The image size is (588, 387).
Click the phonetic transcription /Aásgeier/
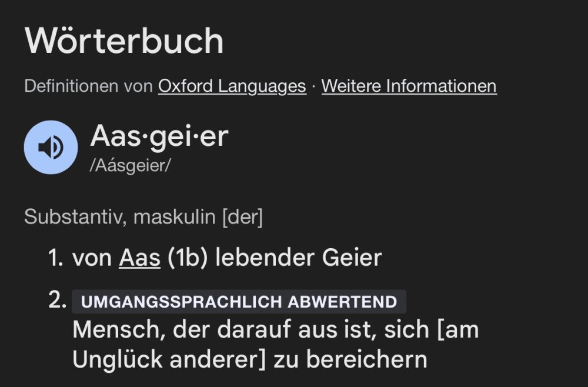pos(131,166)
